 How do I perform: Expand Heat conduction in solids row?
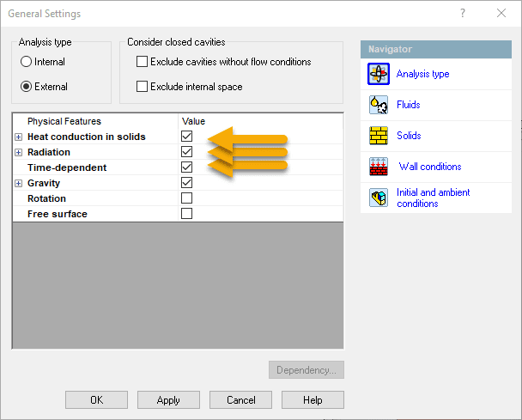19,137
